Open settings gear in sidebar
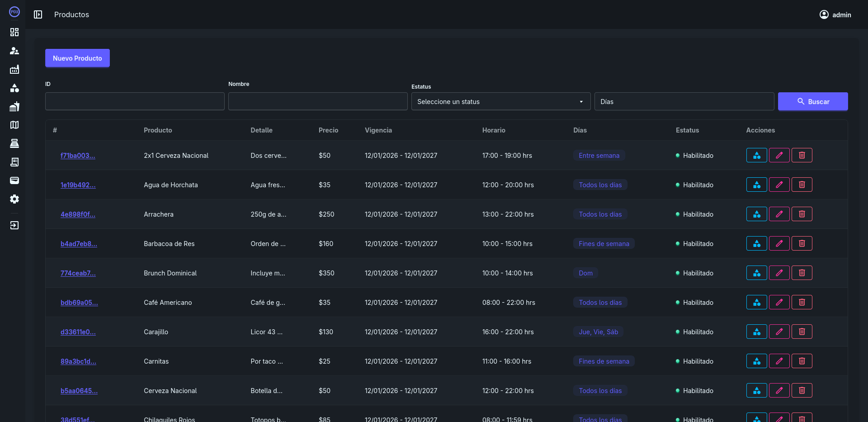This screenshot has height=422, width=868. click(14, 199)
